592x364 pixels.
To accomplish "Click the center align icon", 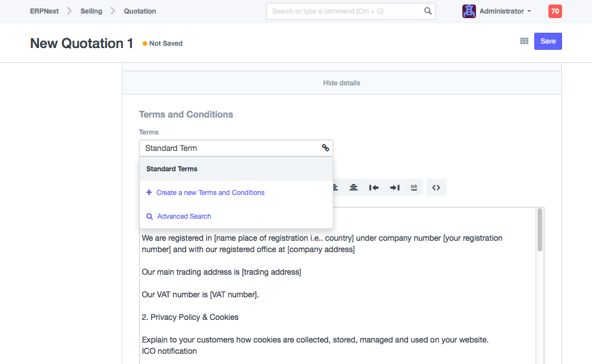I will click(353, 188).
